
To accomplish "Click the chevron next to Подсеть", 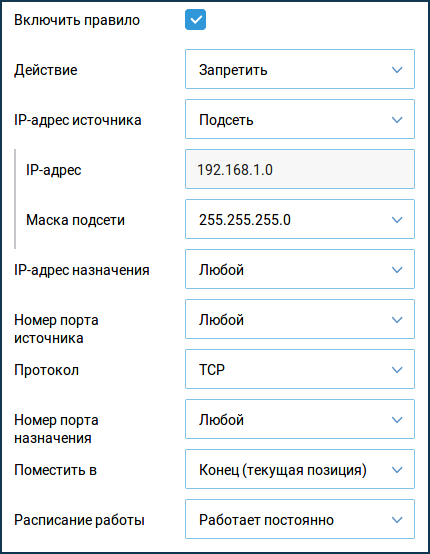I will point(397,120).
